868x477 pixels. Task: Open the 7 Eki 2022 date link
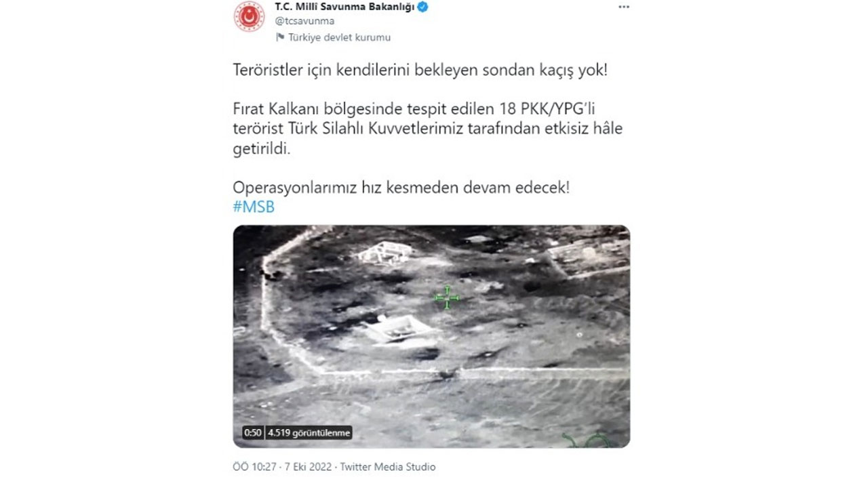tap(311, 467)
